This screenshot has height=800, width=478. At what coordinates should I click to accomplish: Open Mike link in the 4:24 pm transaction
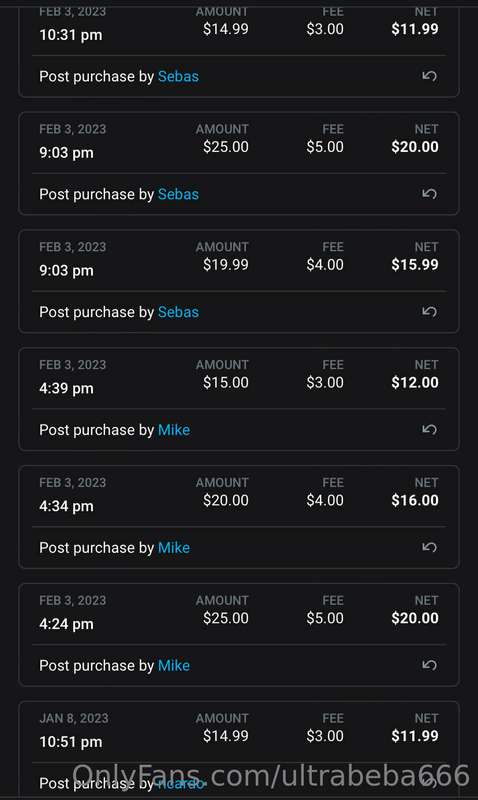[174, 666]
